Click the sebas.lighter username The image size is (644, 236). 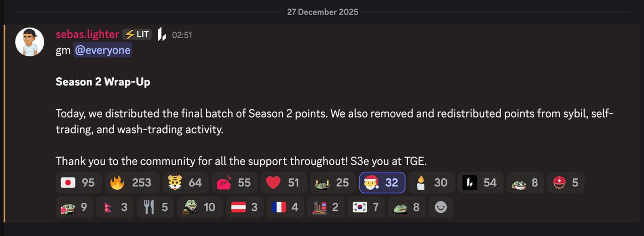click(x=87, y=35)
